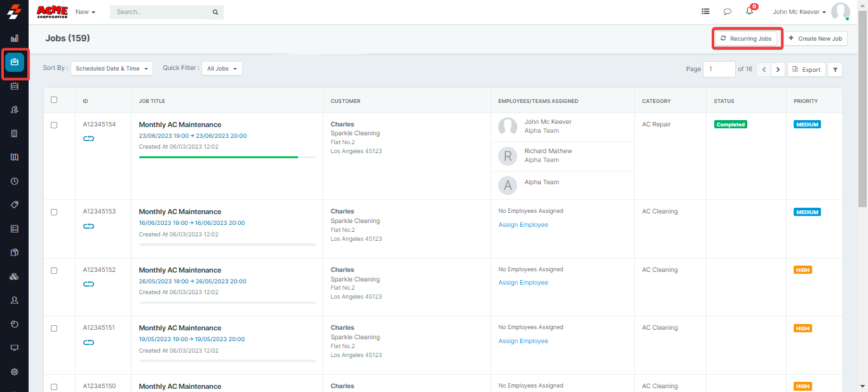Check the box for job A12345154
This screenshot has height=392, width=868.
[54, 125]
